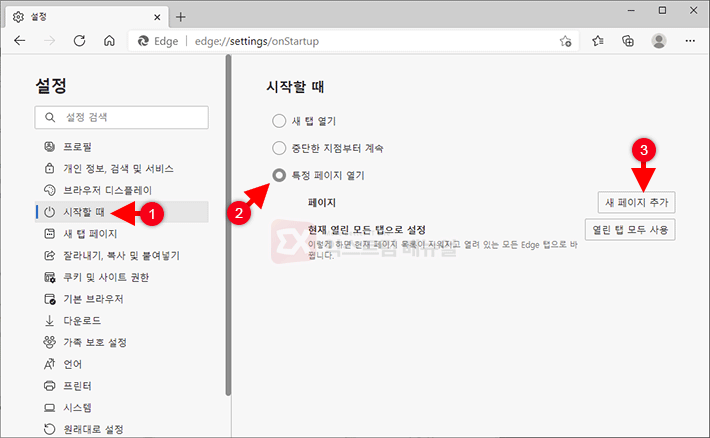Open the home page icon
The height and width of the screenshot is (438, 710).
pyautogui.click(x=109, y=41)
